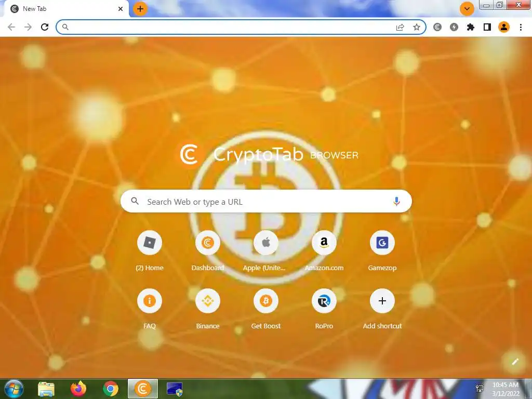Open a new tab with plus button
This screenshot has width=532, height=399.
tap(140, 9)
